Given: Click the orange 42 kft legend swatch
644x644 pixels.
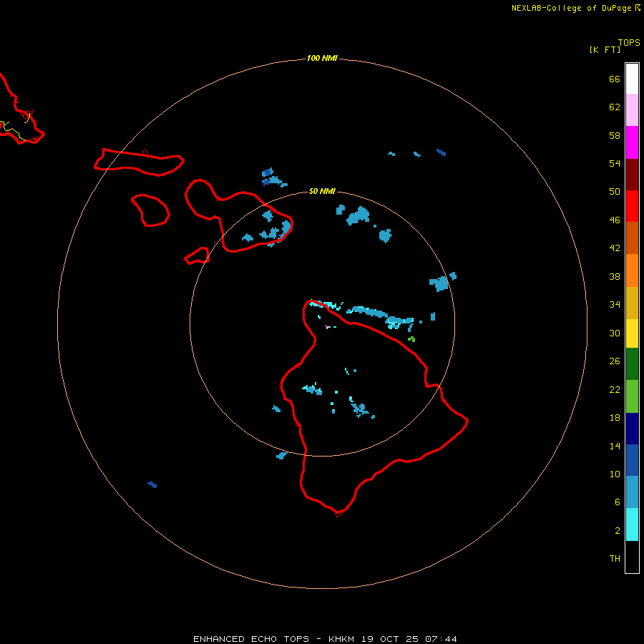Looking at the screenshot, I should point(632,270).
